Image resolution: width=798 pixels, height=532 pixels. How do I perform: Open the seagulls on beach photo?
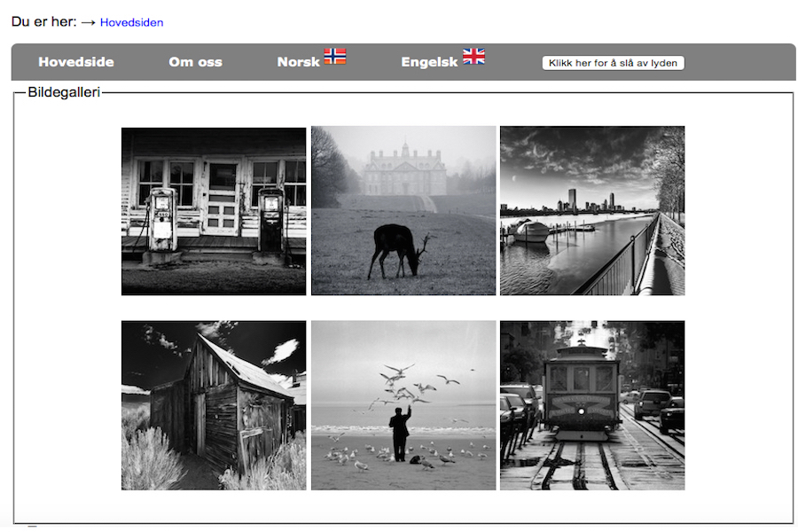click(x=403, y=405)
